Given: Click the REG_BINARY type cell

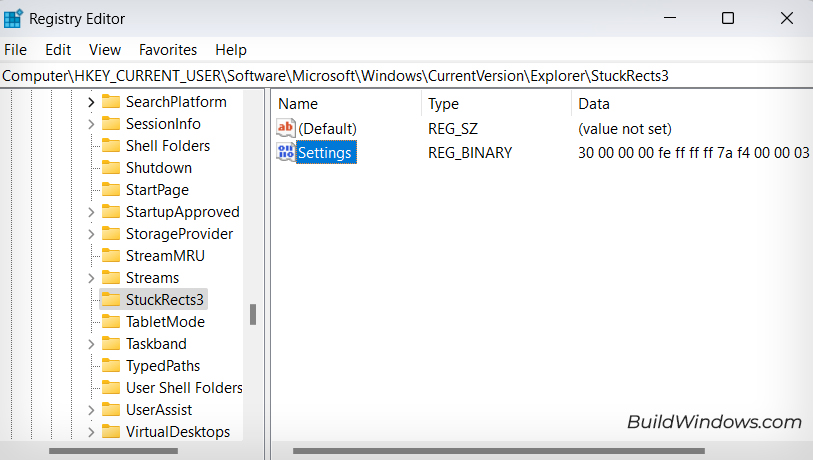Looking at the screenshot, I should coord(470,152).
